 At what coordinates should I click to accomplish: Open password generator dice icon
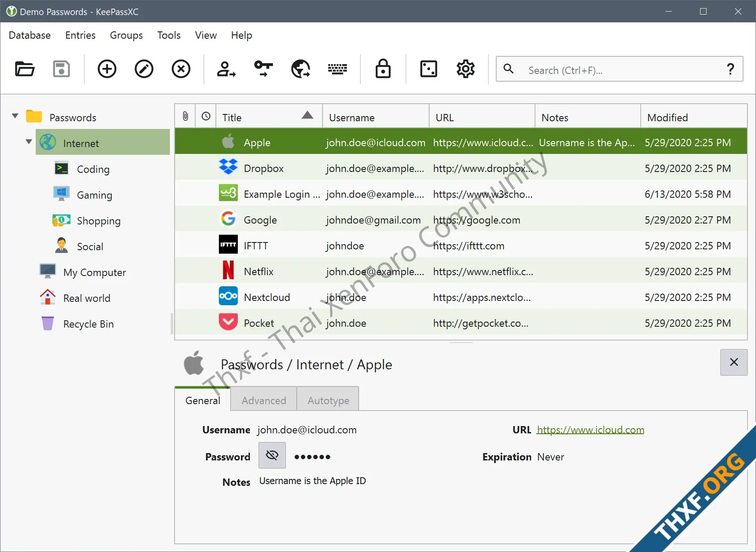pos(429,69)
